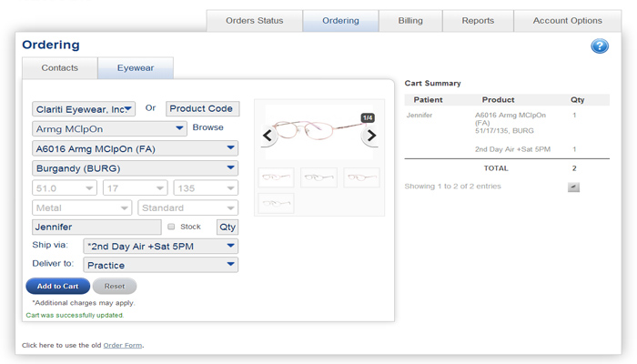Open the old Order Form link
Viewport: 637px width, 364px height.
123,345
